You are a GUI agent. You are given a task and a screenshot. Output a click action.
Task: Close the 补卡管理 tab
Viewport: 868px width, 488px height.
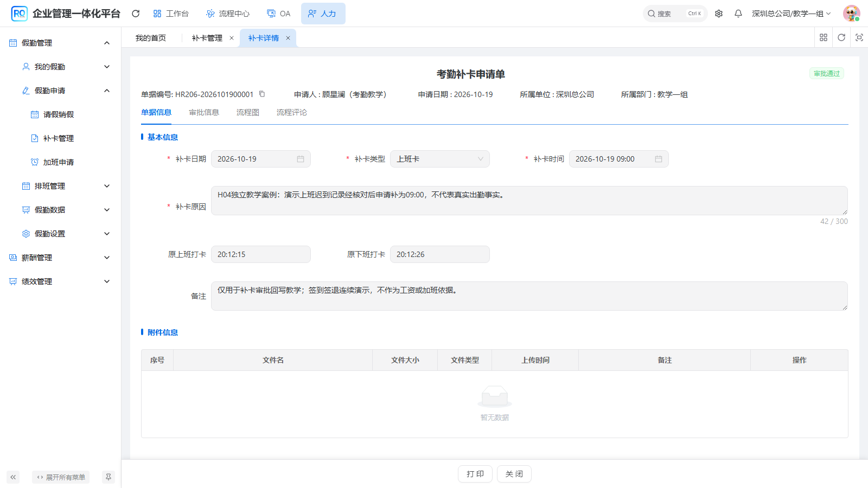[x=232, y=38]
